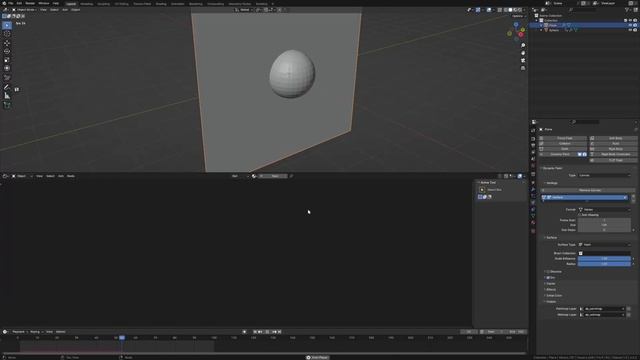Switch viewport to solid shading
The height and width of the screenshot is (360, 640).
pos(510,10)
